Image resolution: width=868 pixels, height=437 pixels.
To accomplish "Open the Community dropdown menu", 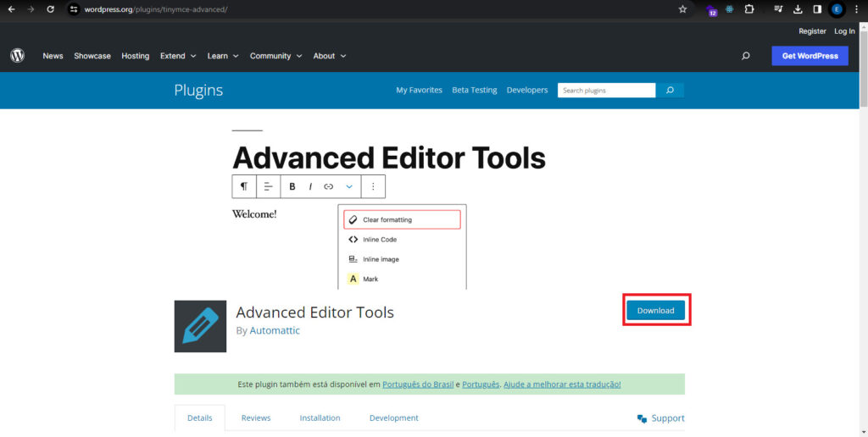I will coord(275,56).
